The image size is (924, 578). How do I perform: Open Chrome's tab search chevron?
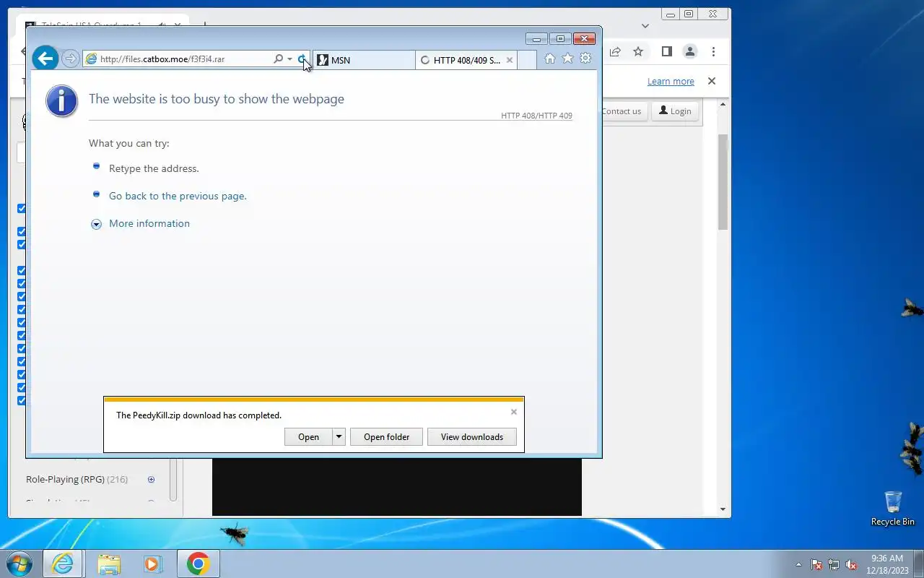(645, 26)
